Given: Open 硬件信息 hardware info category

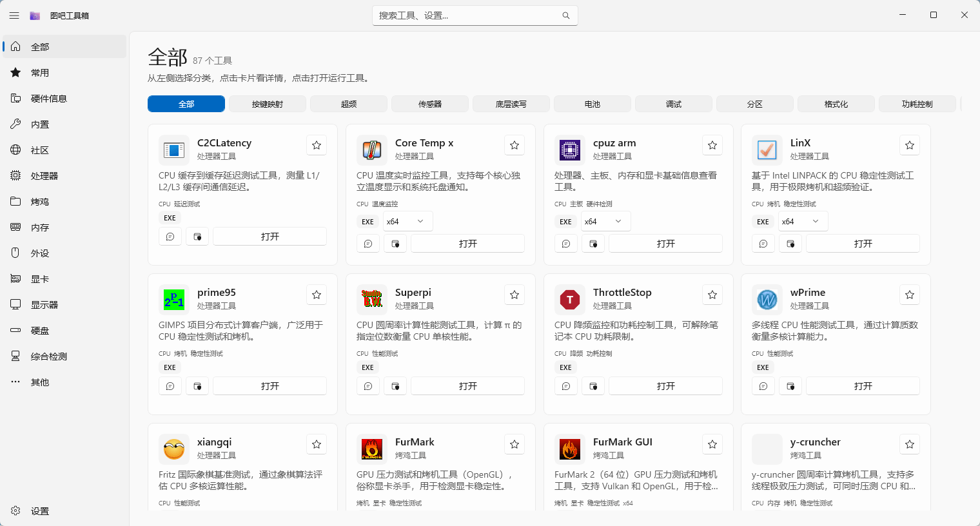Looking at the screenshot, I should tap(64, 98).
